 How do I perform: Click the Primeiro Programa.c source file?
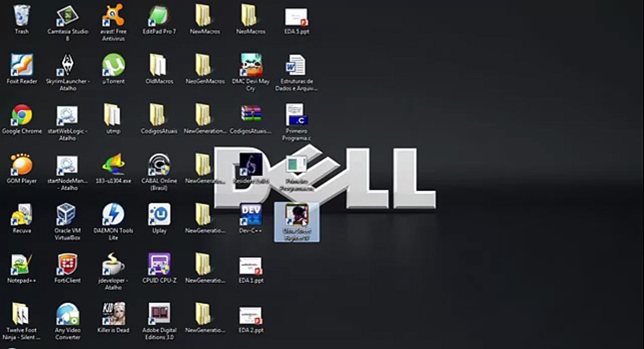297,123
